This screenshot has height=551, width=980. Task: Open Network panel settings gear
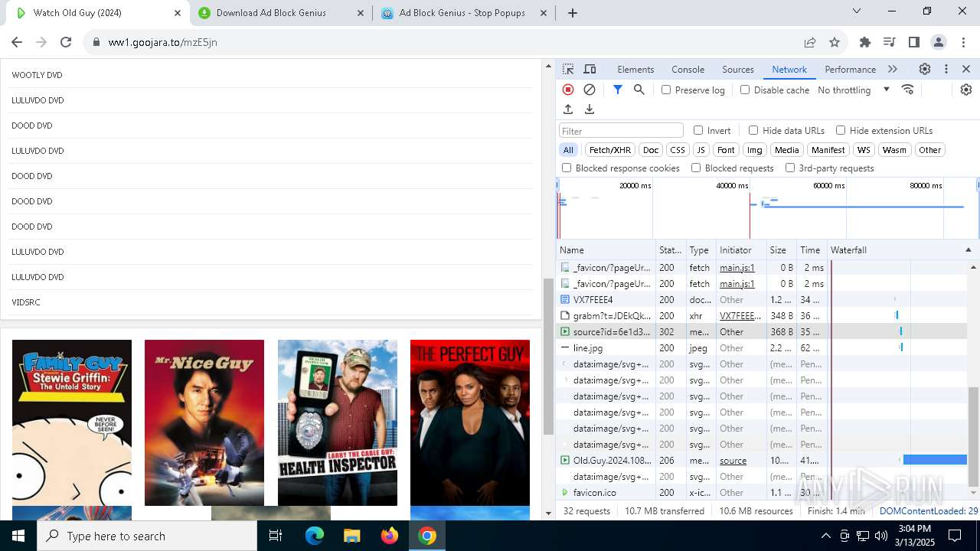tap(966, 90)
